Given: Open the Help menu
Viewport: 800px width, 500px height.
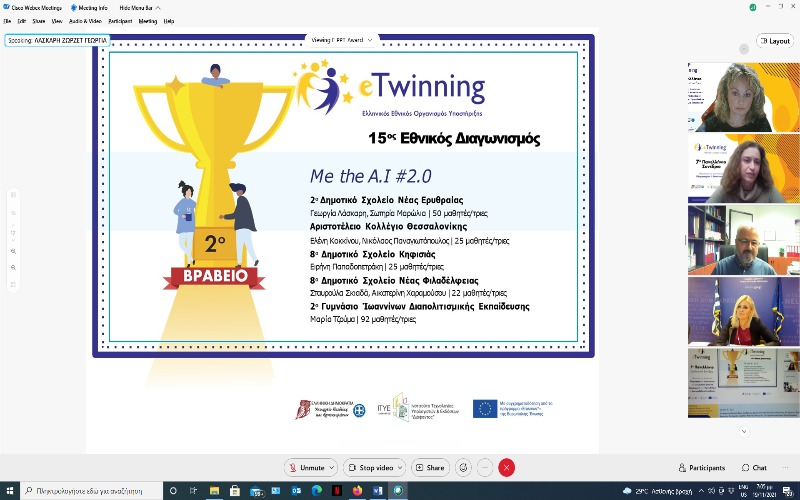Looking at the screenshot, I should click(x=169, y=21).
